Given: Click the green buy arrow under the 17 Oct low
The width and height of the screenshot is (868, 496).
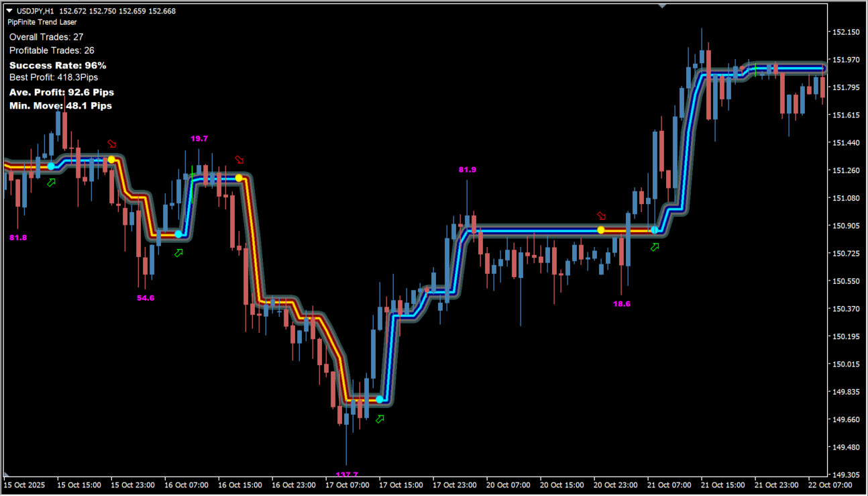Looking at the screenshot, I should coord(379,418).
